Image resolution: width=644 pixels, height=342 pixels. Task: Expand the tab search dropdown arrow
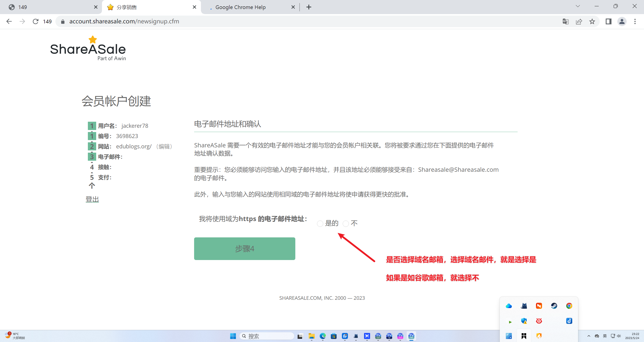(x=578, y=6)
